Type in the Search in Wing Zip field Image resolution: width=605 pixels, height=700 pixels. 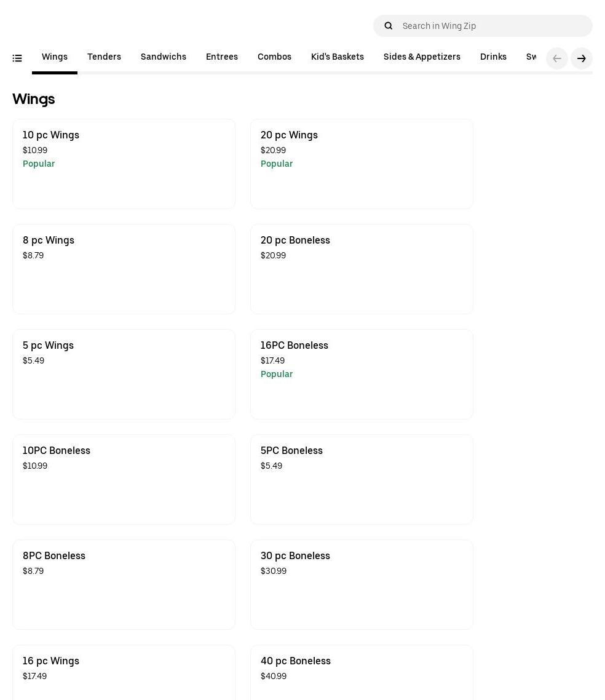492,26
